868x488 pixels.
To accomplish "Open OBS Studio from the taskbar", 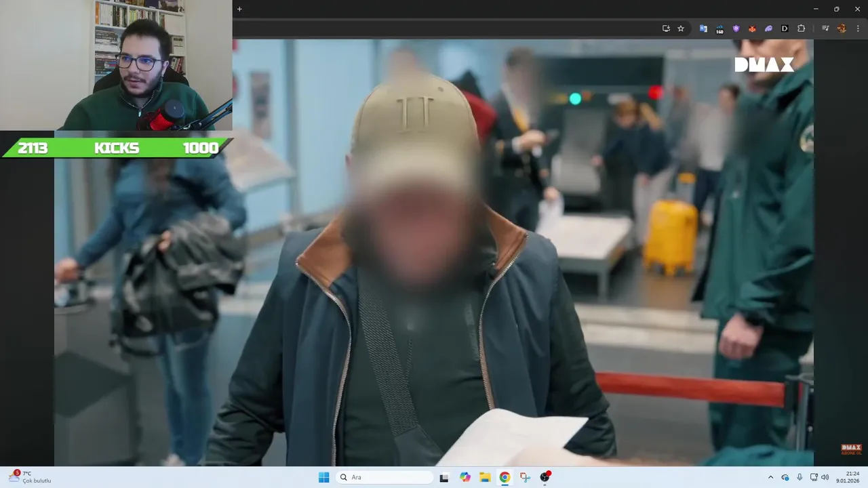I will pos(545,477).
